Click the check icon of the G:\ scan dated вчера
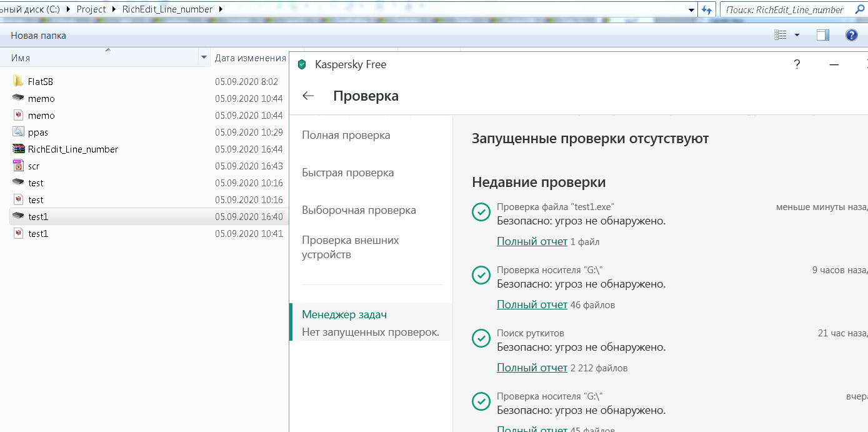This screenshot has height=432, width=868. (x=481, y=401)
